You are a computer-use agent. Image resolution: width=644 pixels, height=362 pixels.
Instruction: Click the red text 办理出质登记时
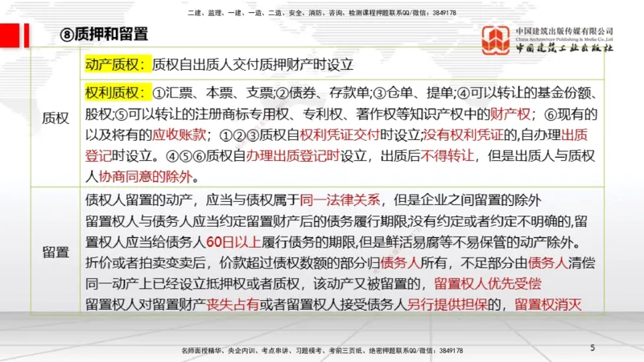point(292,156)
